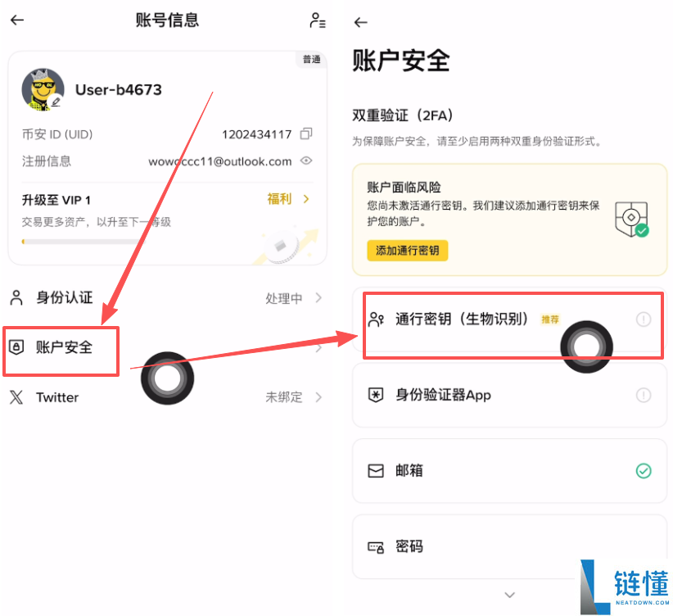Viewport: 673px width, 616px height.
Task: Click the email wowcccc11@outlook.com
Action: tap(219, 161)
